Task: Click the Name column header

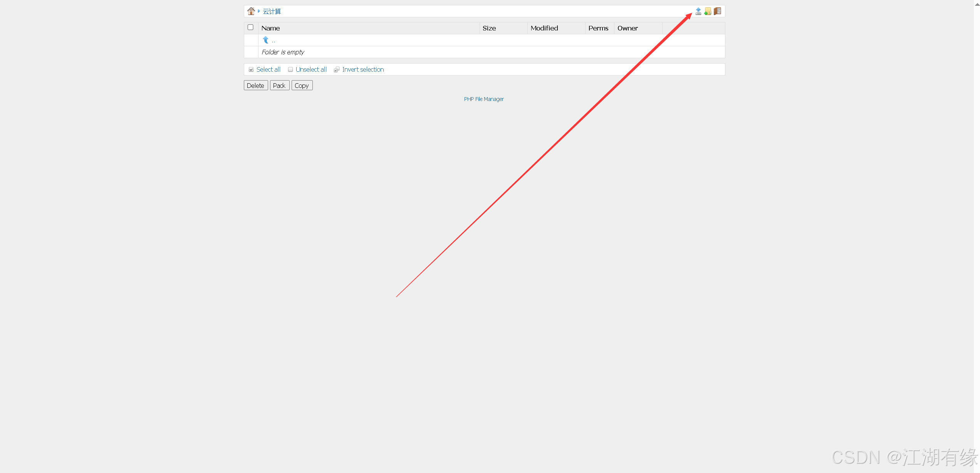Action: (270, 28)
